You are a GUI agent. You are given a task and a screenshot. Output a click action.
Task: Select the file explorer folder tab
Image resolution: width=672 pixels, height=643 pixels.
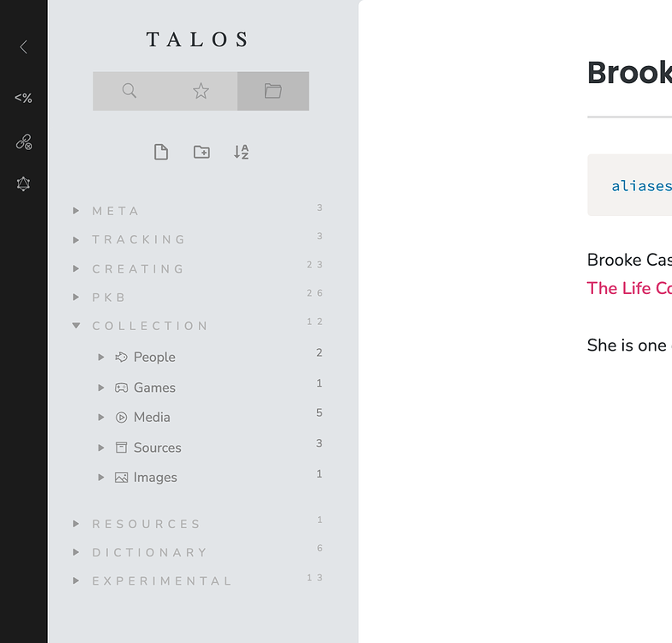273,91
